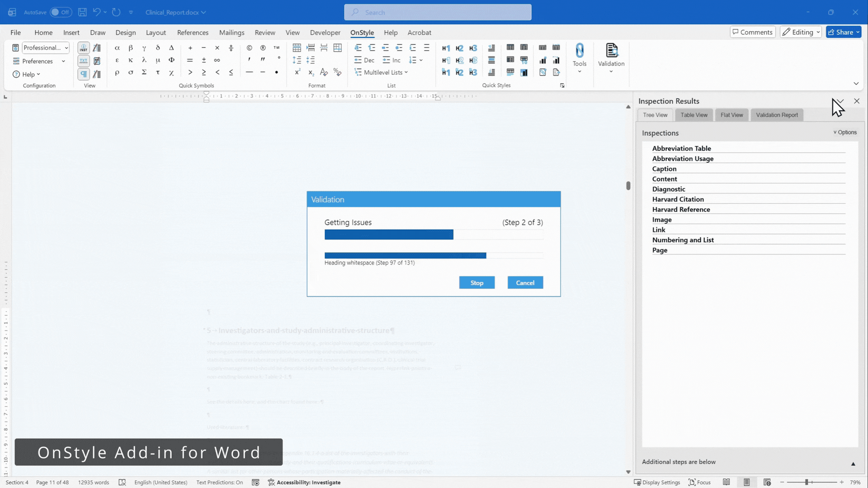Switch to the Table View tab
868x488 pixels.
[694, 115]
